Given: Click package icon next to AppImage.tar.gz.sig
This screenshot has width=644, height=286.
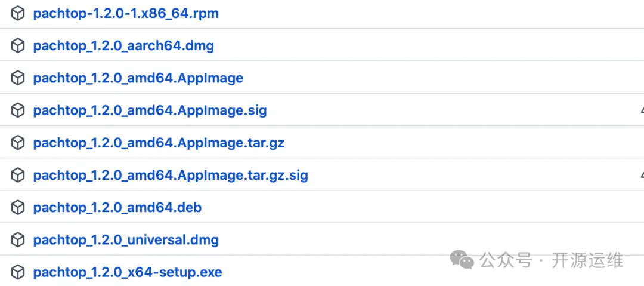Looking at the screenshot, I should [x=18, y=175].
